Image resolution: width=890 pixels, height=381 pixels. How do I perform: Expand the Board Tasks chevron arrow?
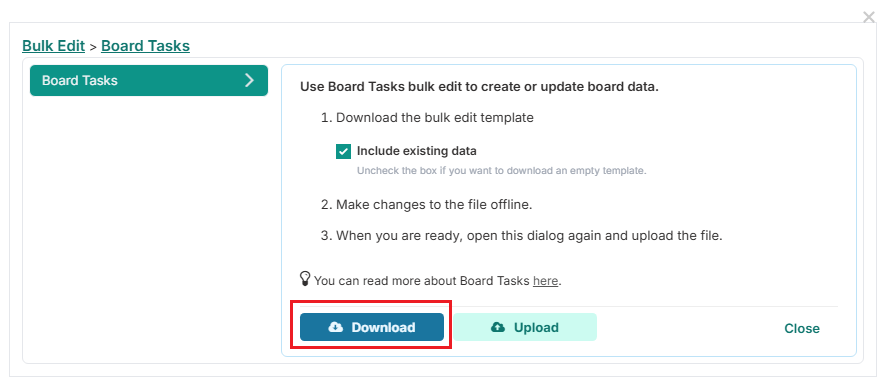(x=249, y=80)
